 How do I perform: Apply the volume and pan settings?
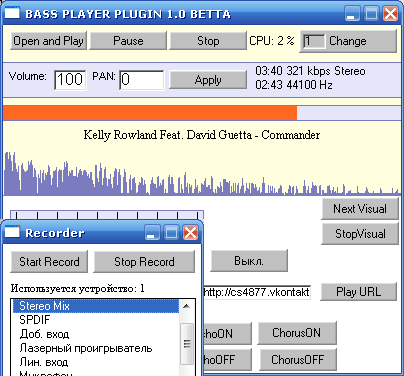click(x=208, y=80)
